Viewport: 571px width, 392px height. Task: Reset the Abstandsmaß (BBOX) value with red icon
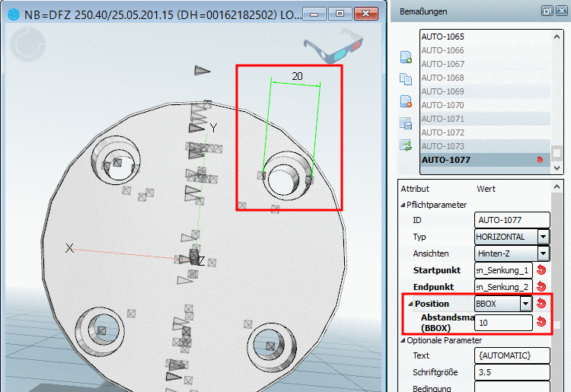tap(541, 322)
